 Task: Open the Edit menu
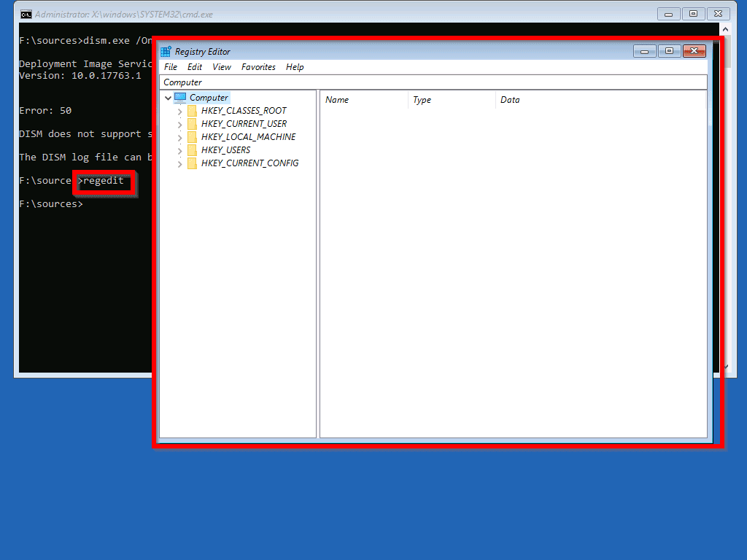click(x=195, y=67)
